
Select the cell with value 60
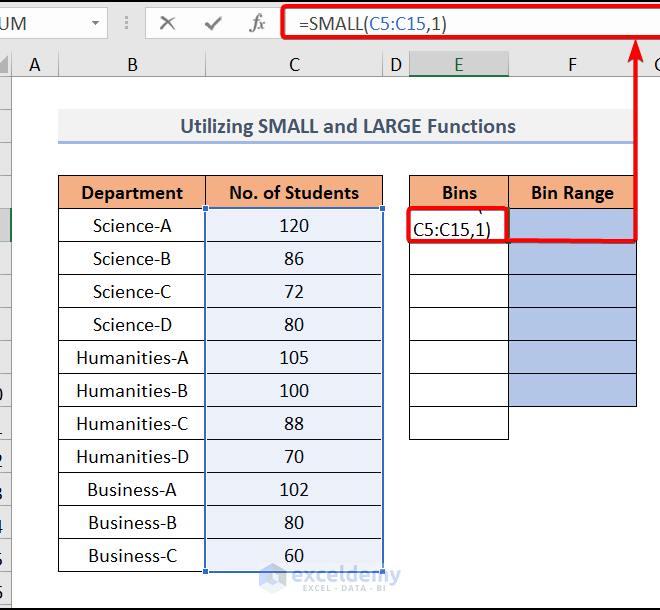(294, 556)
